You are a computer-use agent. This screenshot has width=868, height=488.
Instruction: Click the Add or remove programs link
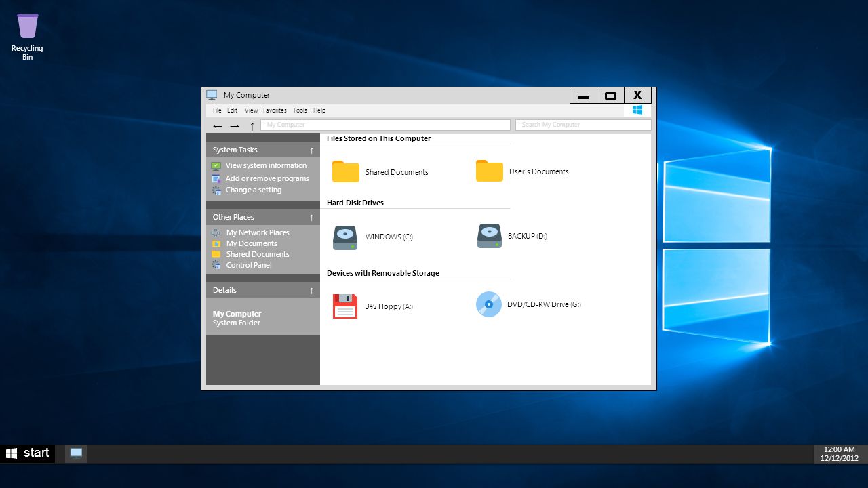pyautogui.click(x=267, y=178)
